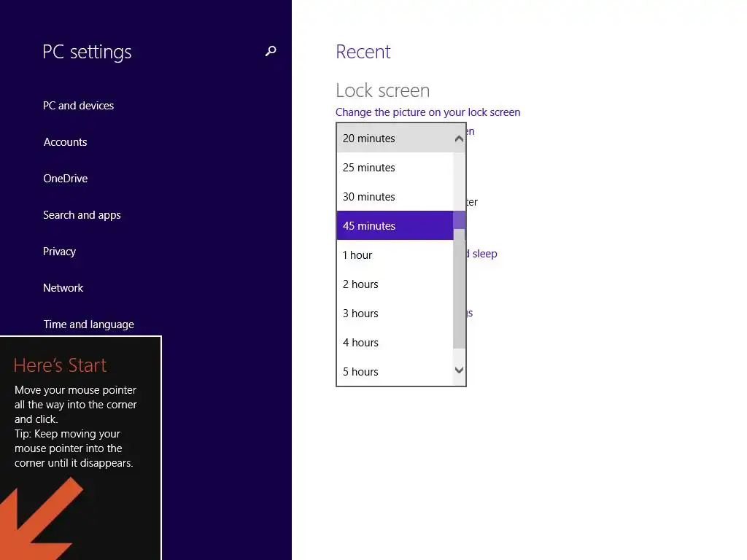747x560 pixels.
Task: Pick the 3 hours option
Action: [x=395, y=314]
